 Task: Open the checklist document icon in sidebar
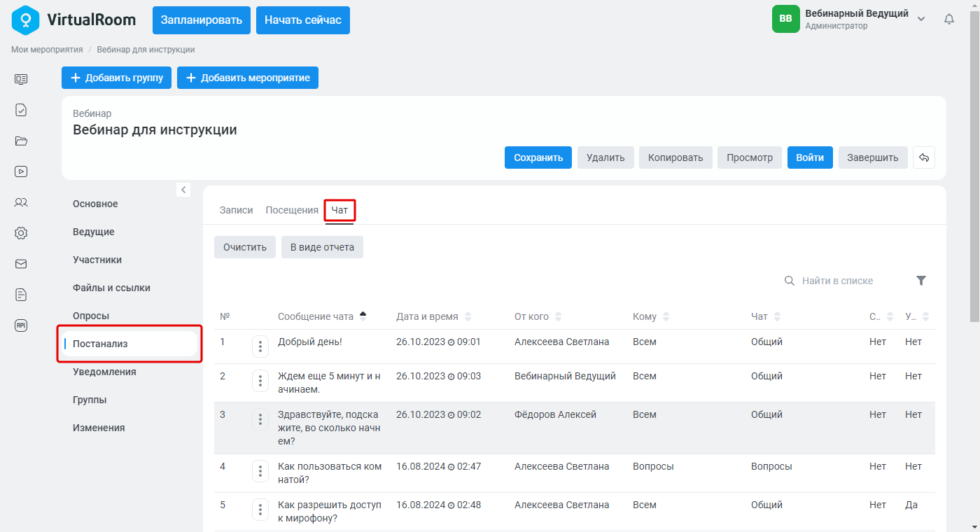(x=21, y=110)
